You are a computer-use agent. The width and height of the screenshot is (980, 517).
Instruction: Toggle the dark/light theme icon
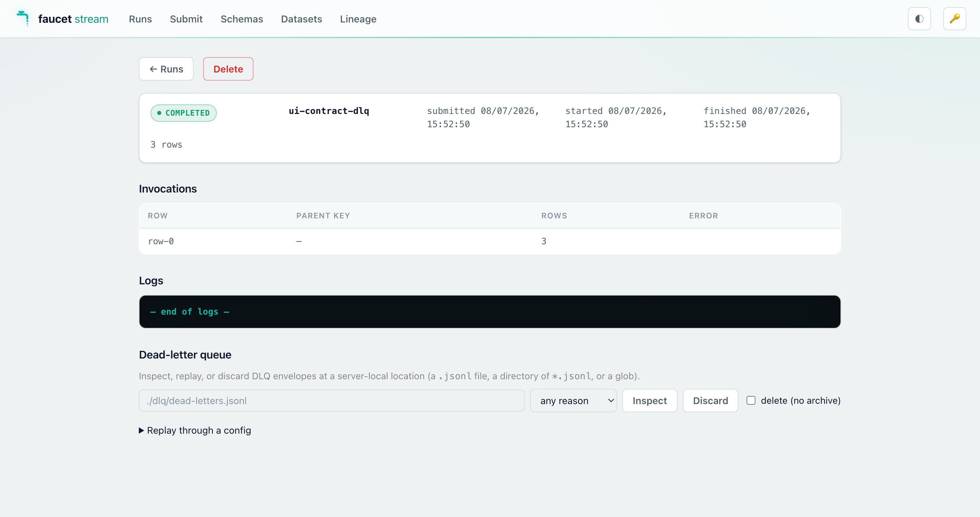tap(919, 19)
